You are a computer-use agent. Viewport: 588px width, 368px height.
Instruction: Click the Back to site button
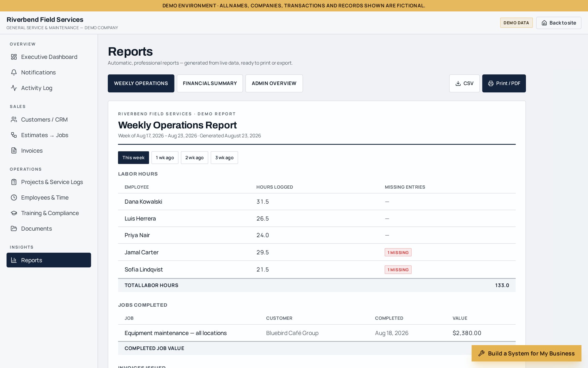(559, 23)
